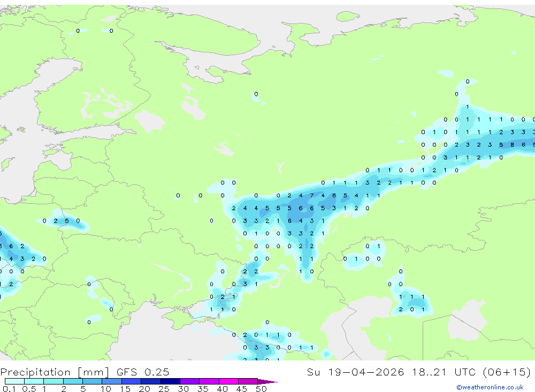Pick the 25–30 mm legend swatch
This screenshot has width=535, height=392.
pos(170,381)
